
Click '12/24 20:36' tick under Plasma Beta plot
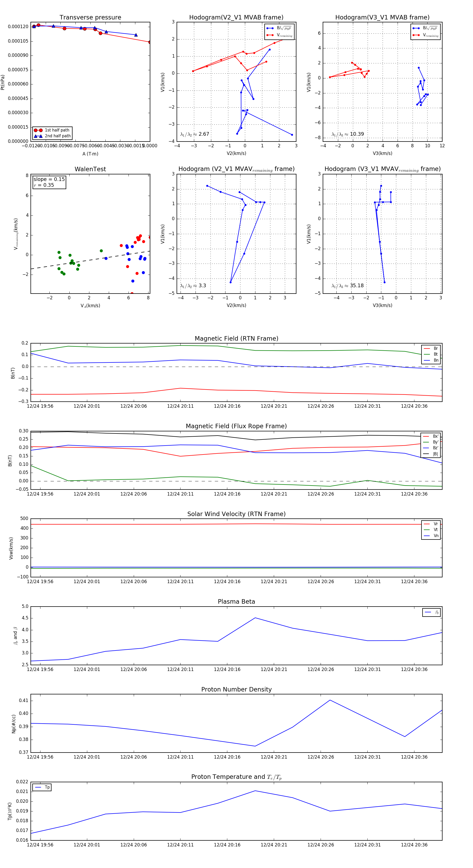pyautogui.click(x=414, y=669)
